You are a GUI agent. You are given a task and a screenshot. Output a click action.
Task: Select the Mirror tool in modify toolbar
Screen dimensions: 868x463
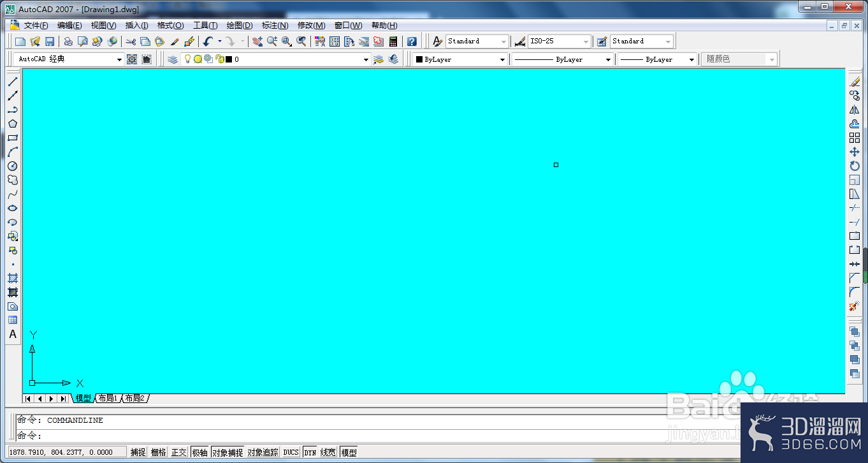[855, 110]
